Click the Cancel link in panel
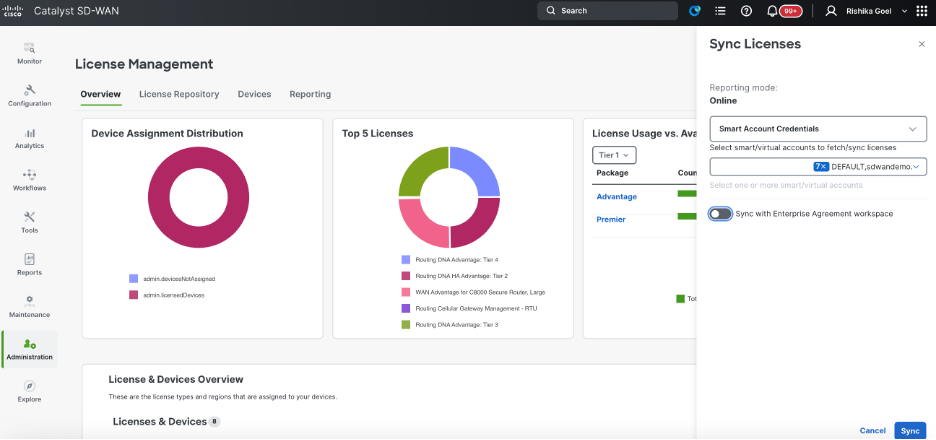Image resolution: width=936 pixels, height=440 pixels. pos(872,430)
